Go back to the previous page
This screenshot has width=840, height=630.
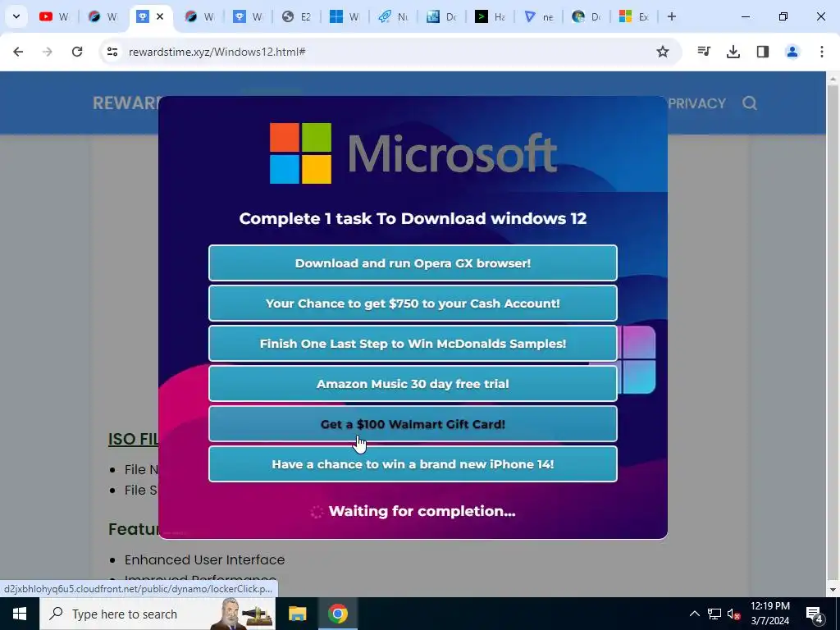point(18,52)
